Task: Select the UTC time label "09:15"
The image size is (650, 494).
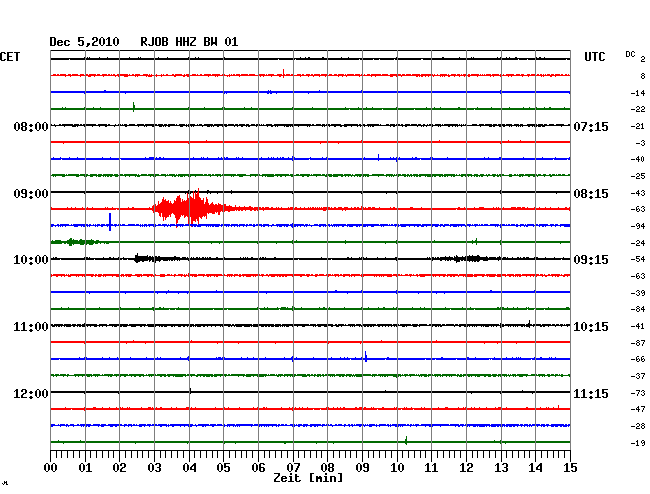Action: click(591, 260)
